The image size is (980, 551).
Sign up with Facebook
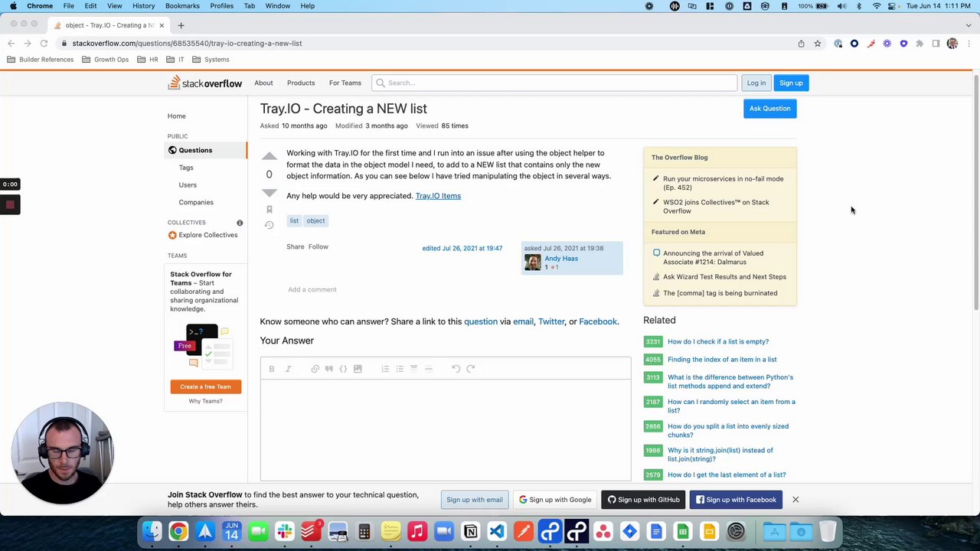[736, 500]
